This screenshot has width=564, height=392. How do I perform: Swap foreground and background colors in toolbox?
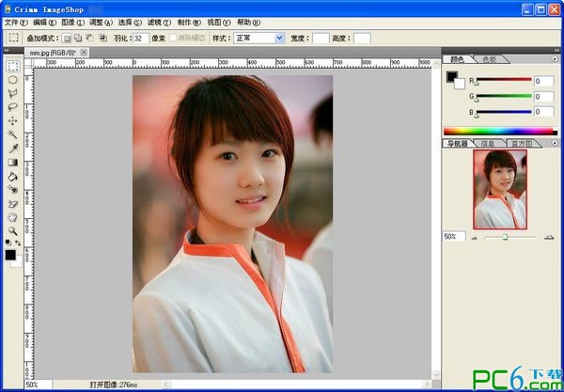[18, 243]
